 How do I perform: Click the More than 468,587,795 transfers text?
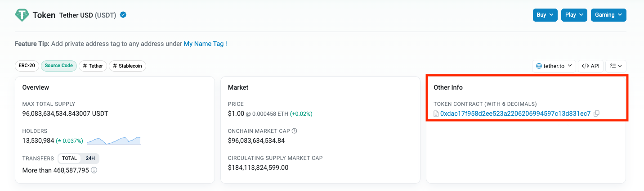tap(56, 170)
